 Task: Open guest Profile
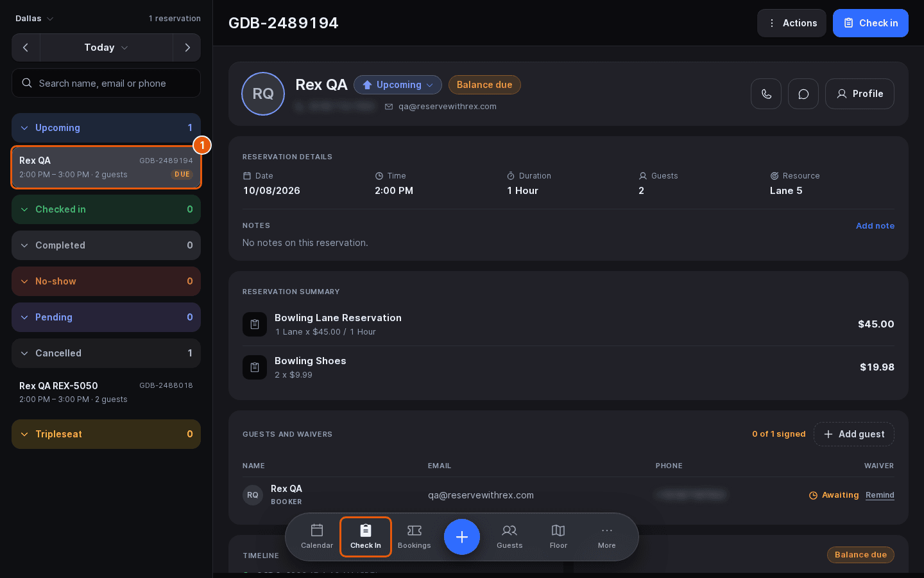(860, 94)
